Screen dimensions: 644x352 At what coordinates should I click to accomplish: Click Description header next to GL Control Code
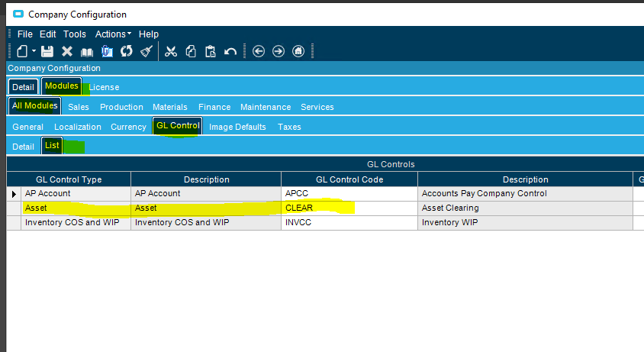(x=525, y=179)
